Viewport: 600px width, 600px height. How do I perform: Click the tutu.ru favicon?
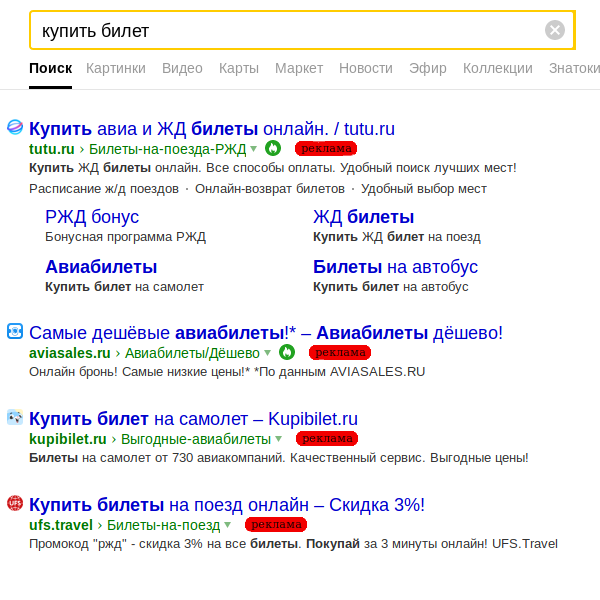pos(15,127)
